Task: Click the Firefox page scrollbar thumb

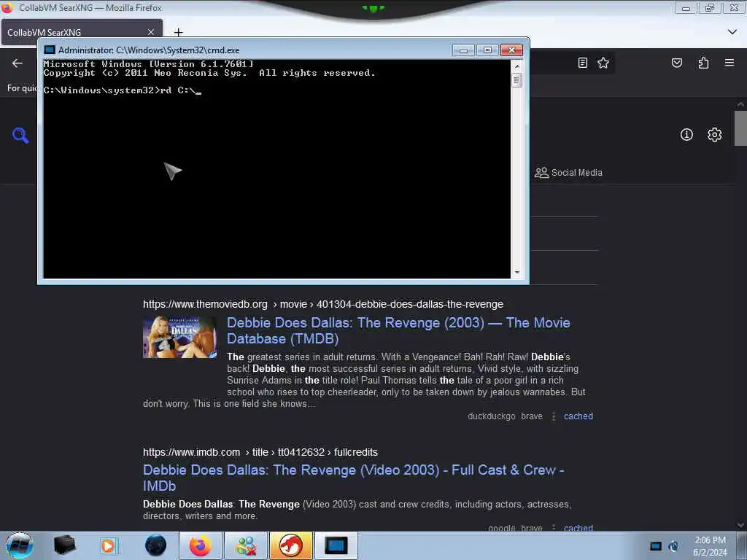Action: [740, 128]
